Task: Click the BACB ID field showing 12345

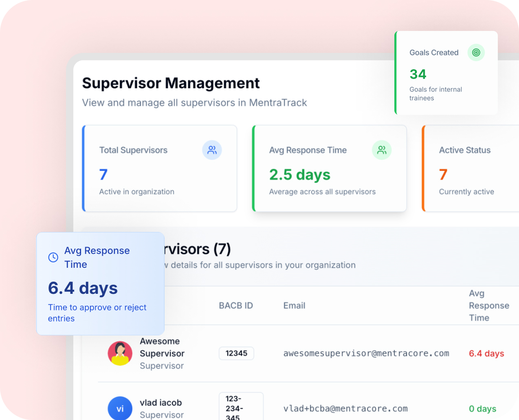Action: point(236,353)
